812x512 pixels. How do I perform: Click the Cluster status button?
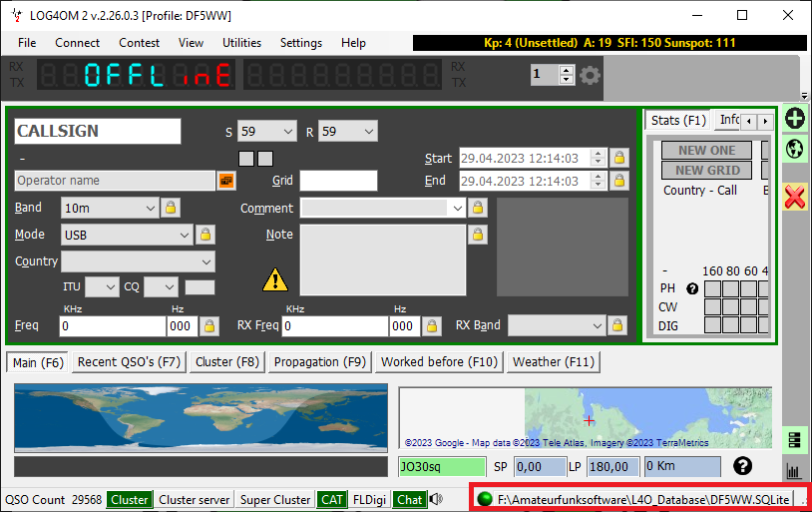point(130,500)
